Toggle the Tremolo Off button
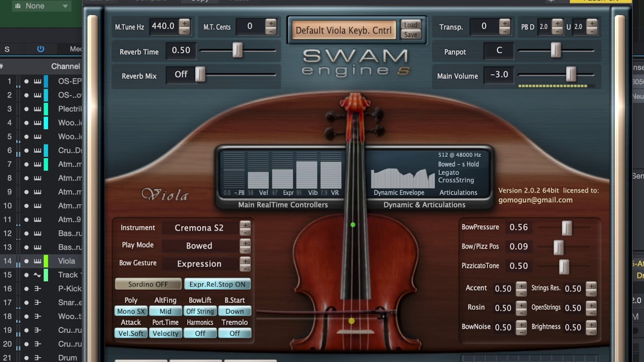Screen dimensions: 644x362 [x=234, y=333]
